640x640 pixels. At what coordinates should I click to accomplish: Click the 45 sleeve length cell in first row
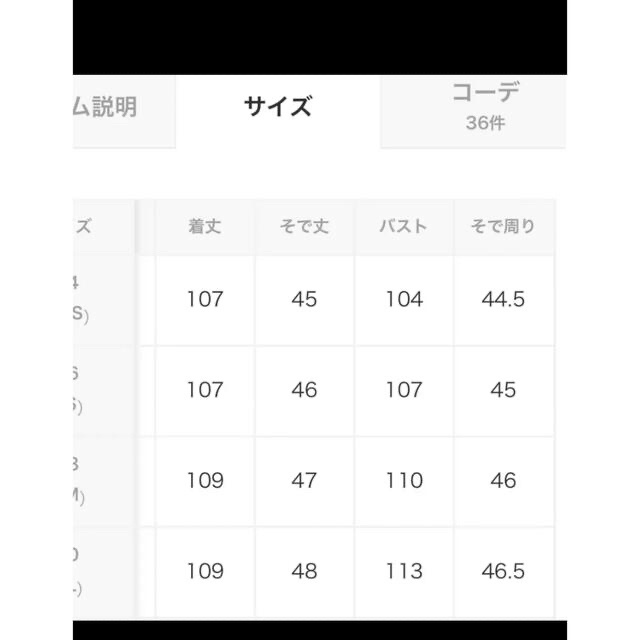304,300
